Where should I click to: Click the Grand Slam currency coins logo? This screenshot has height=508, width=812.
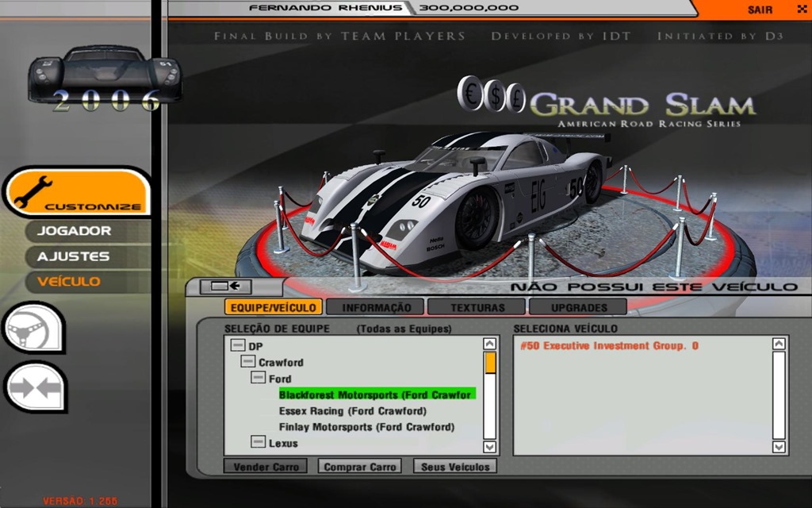(492, 97)
